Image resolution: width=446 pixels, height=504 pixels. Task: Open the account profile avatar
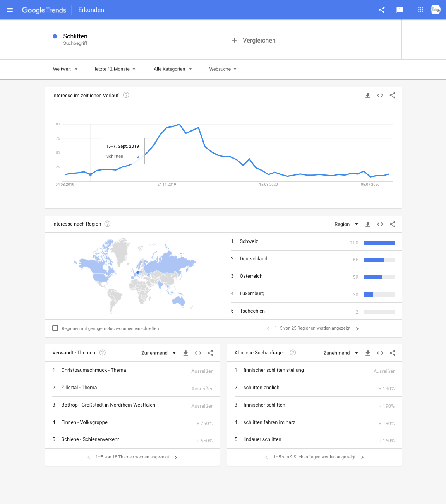pos(436,10)
